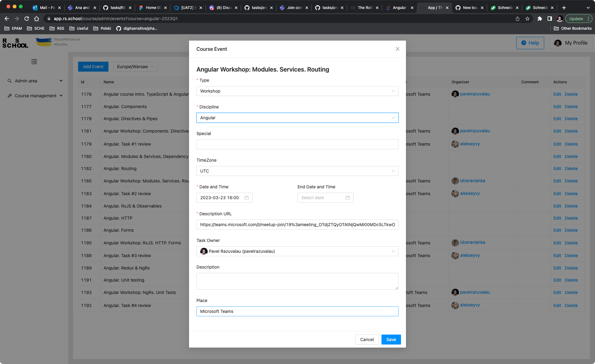This screenshot has width=595, height=364.
Task: Open a new browser tab
Action: coord(564,7)
